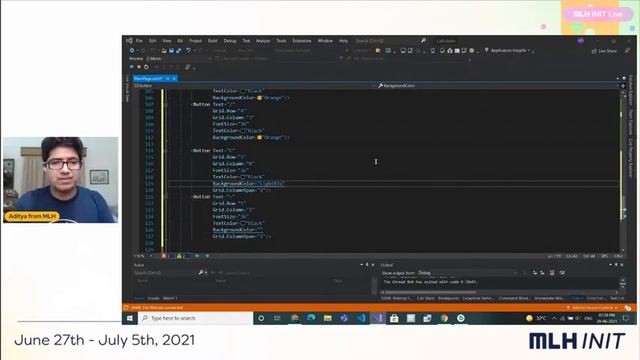Image resolution: width=640 pixels, height=360 pixels.
Task: Open the Project menu
Action: (x=195, y=41)
